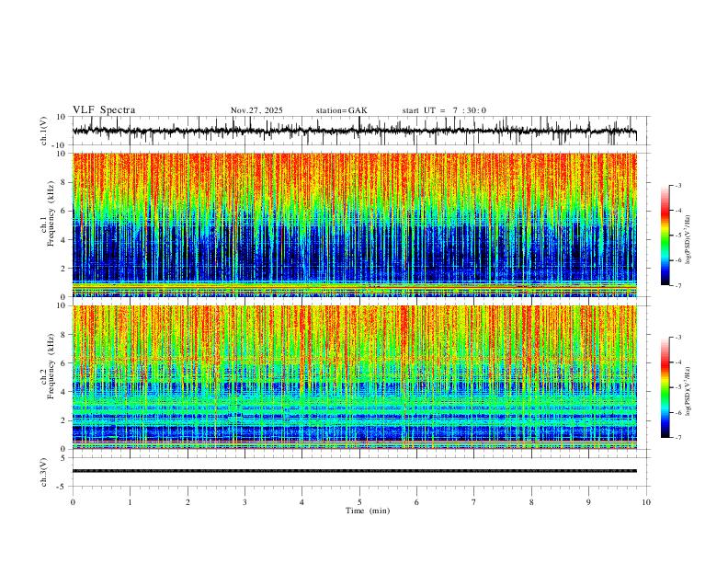Click time axis tick "3"
Image resolution: width=728 pixels, height=563 pixels.
245,502
